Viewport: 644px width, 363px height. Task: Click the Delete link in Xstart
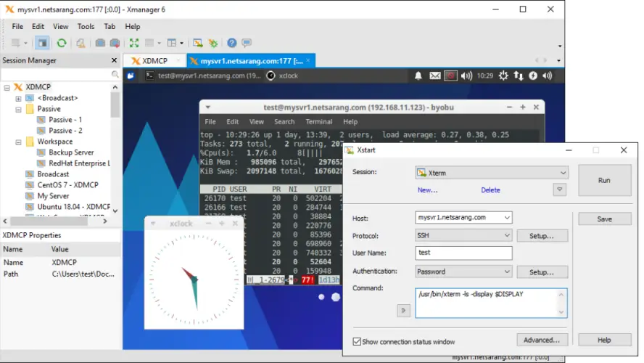490,190
